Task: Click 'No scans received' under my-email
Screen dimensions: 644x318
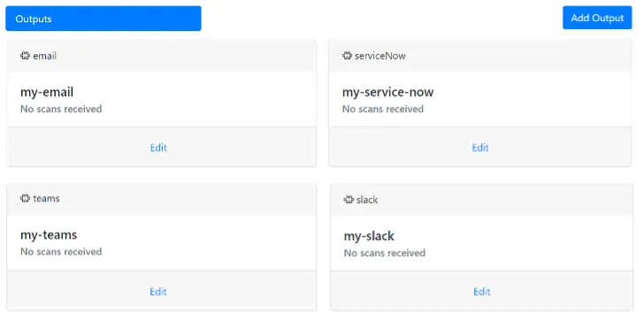Action: point(61,110)
